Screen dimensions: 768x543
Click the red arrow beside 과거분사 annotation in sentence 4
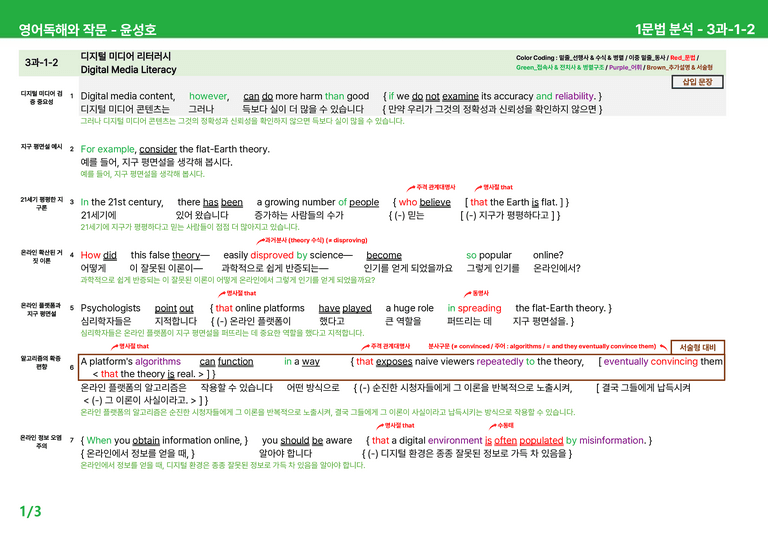point(260,240)
